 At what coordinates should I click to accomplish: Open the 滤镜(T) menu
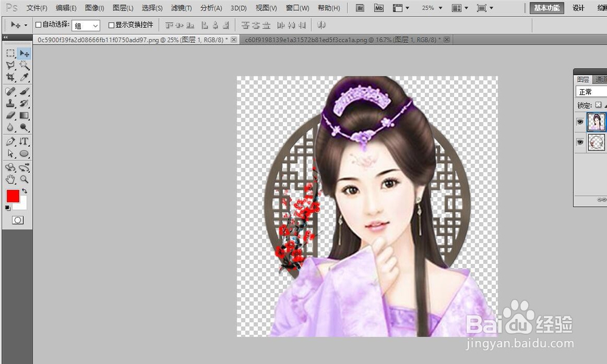coord(181,8)
